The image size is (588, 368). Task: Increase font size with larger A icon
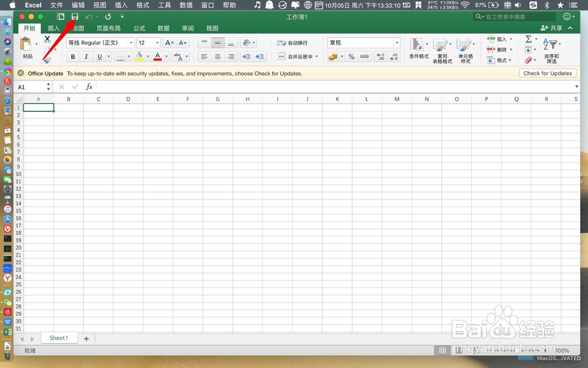click(169, 43)
